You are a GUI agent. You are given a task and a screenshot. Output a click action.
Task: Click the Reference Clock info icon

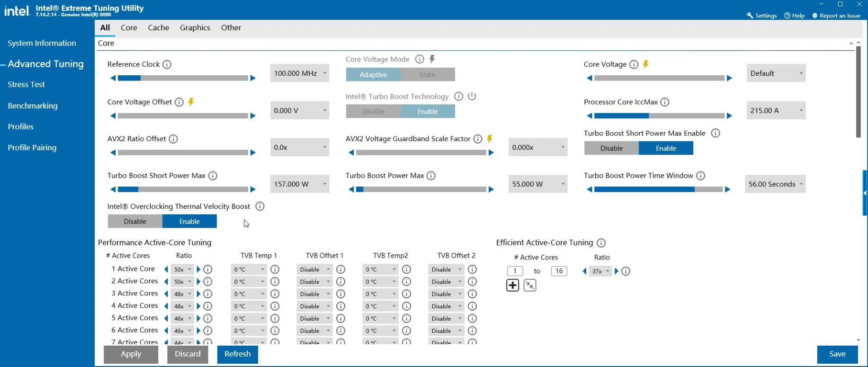167,64
